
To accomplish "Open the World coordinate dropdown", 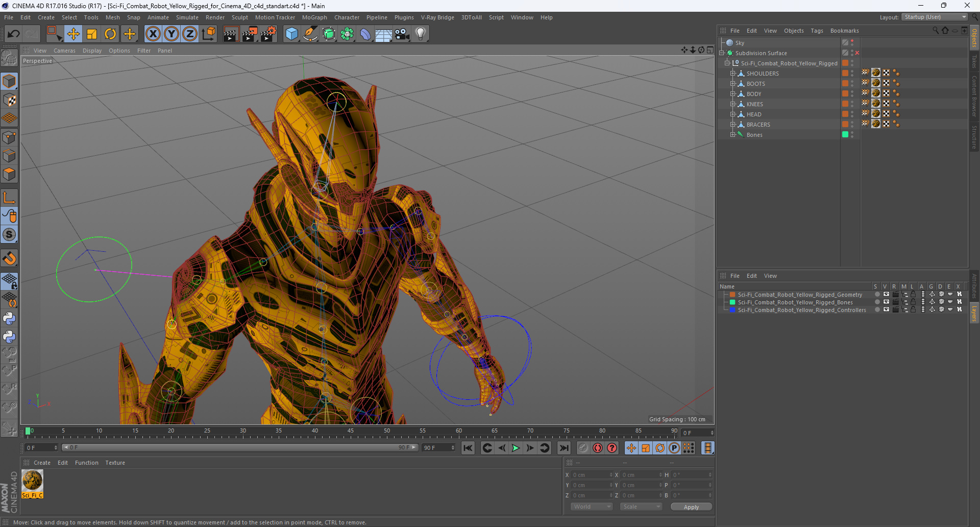I will pyautogui.click(x=592, y=507).
